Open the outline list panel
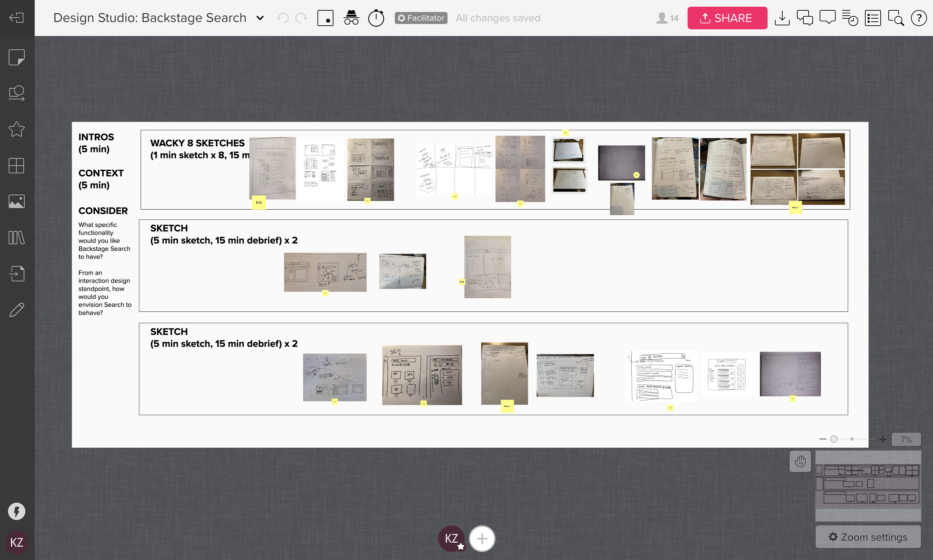The width and height of the screenshot is (933, 560). (x=873, y=18)
